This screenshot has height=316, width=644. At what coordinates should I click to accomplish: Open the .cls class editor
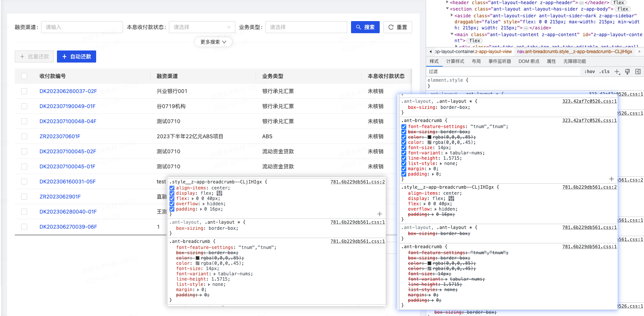[x=604, y=72]
